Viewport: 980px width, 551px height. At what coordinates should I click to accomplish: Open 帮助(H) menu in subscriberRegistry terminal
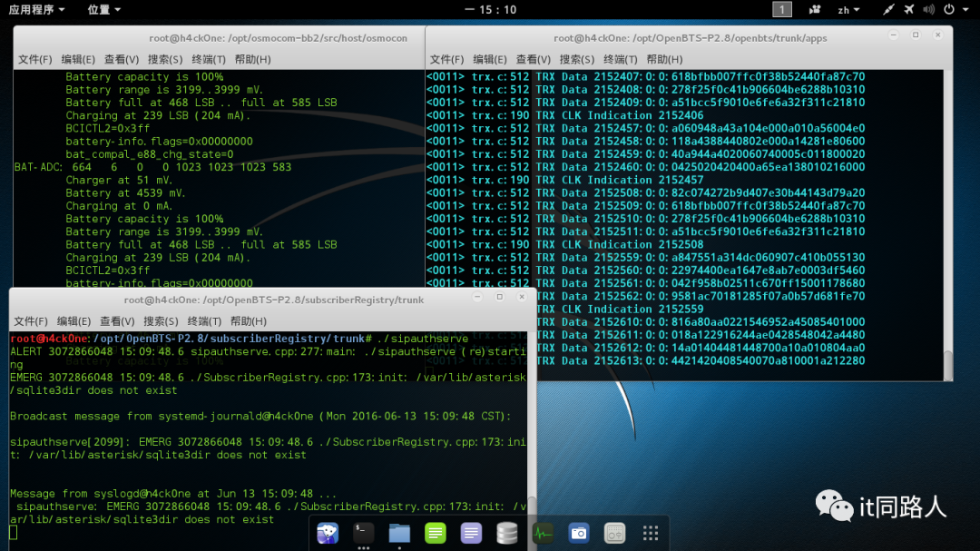pyautogui.click(x=248, y=321)
